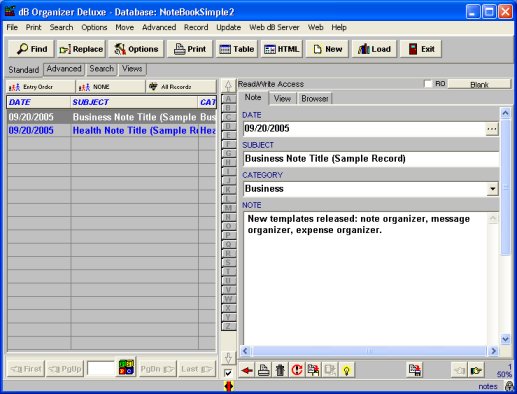
Task: Open the File menu
Action: [12, 27]
